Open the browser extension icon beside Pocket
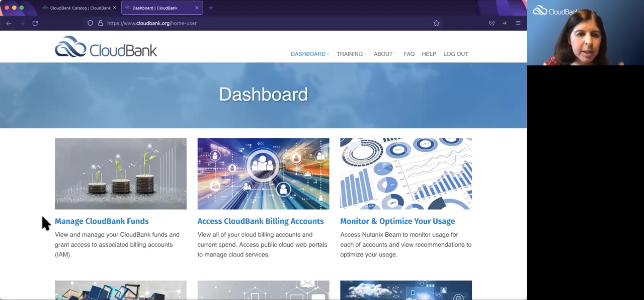 [x=505, y=23]
